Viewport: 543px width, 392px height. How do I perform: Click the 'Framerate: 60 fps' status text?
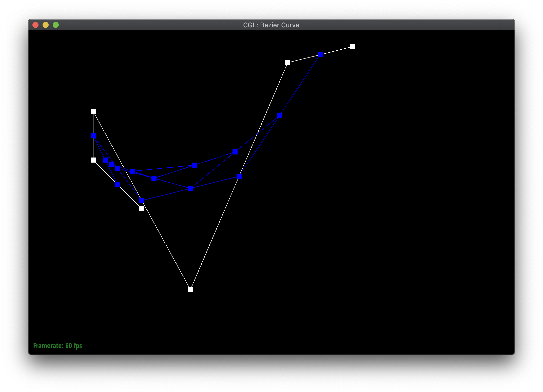coord(57,345)
